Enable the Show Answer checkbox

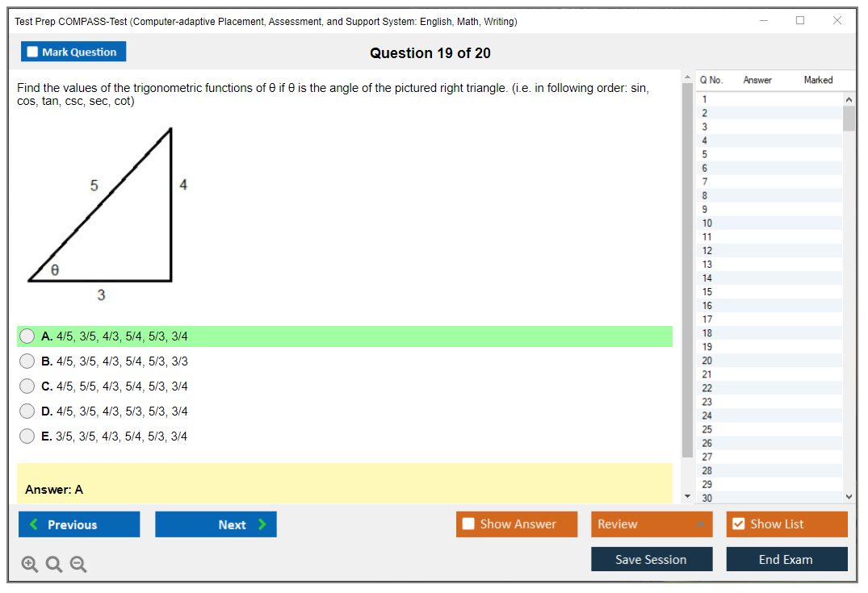coord(468,524)
